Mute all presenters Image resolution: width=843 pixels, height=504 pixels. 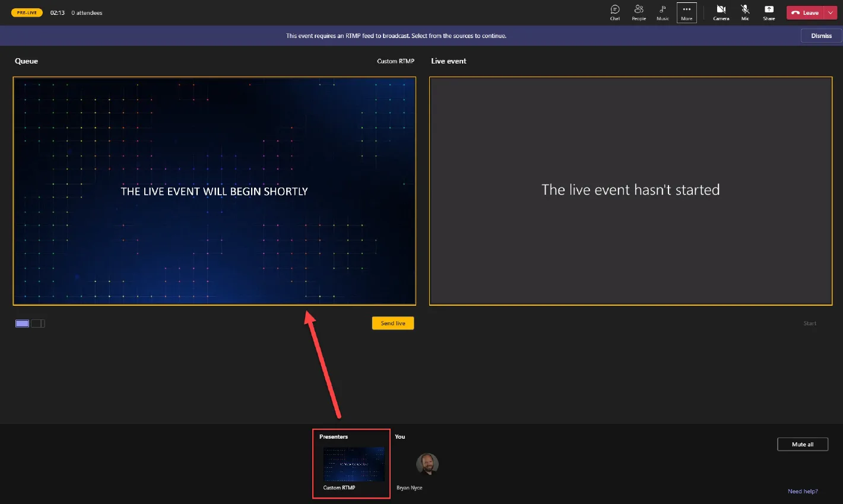click(x=803, y=444)
